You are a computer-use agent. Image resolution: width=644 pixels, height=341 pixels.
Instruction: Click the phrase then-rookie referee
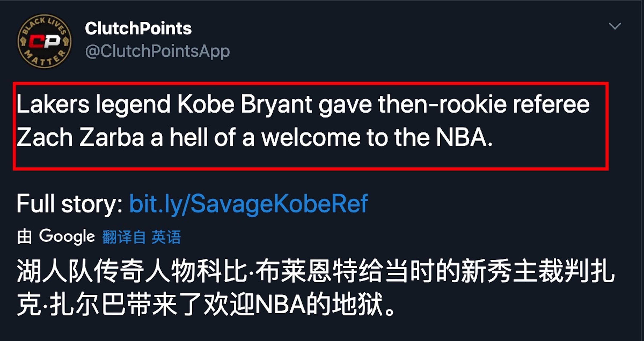[484, 104]
